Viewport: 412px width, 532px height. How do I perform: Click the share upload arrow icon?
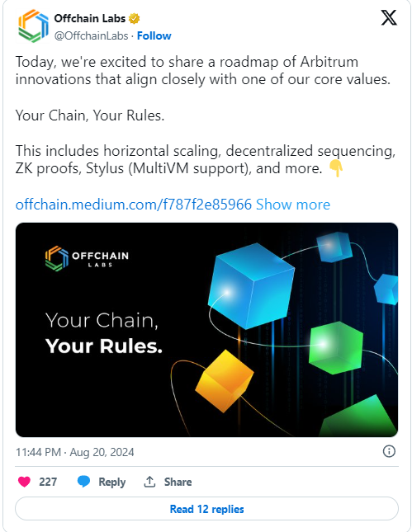(x=149, y=482)
